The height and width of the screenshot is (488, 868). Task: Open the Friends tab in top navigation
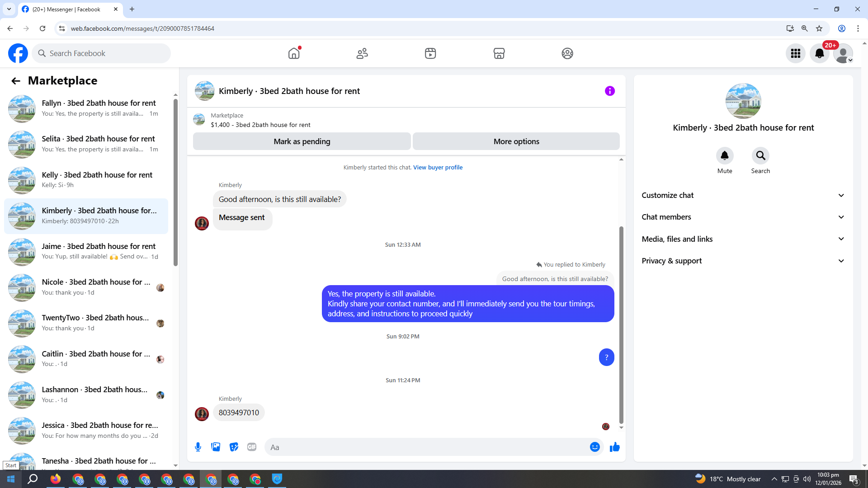click(362, 53)
